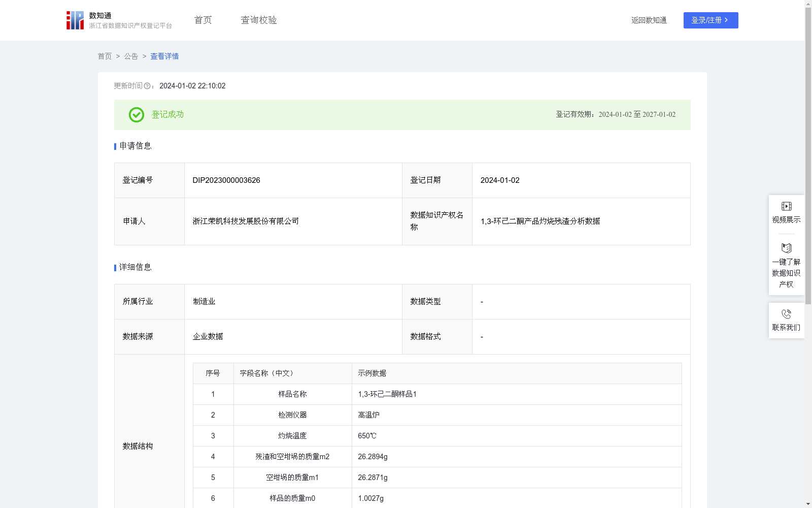The image size is (812, 508).
Task: Click the 检测仪器 field row
Action: click(437, 415)
